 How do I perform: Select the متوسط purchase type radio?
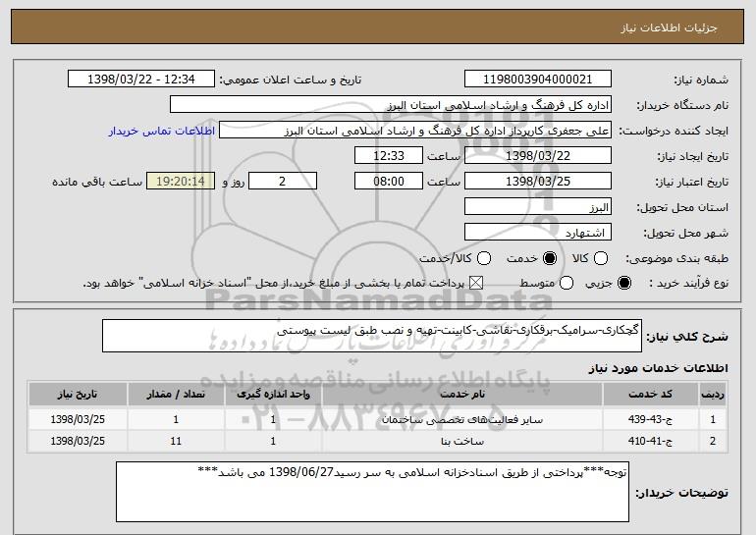(x=567, y=284)
